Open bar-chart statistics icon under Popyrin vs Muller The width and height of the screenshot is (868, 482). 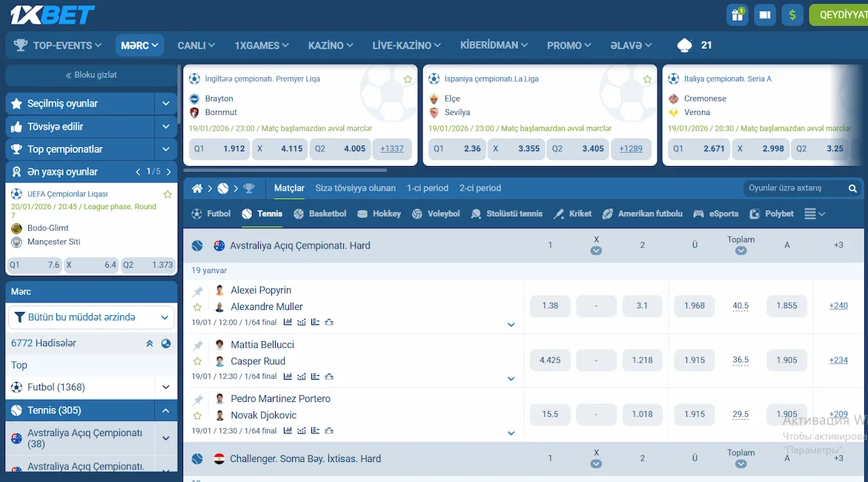(x=288, y=322)
